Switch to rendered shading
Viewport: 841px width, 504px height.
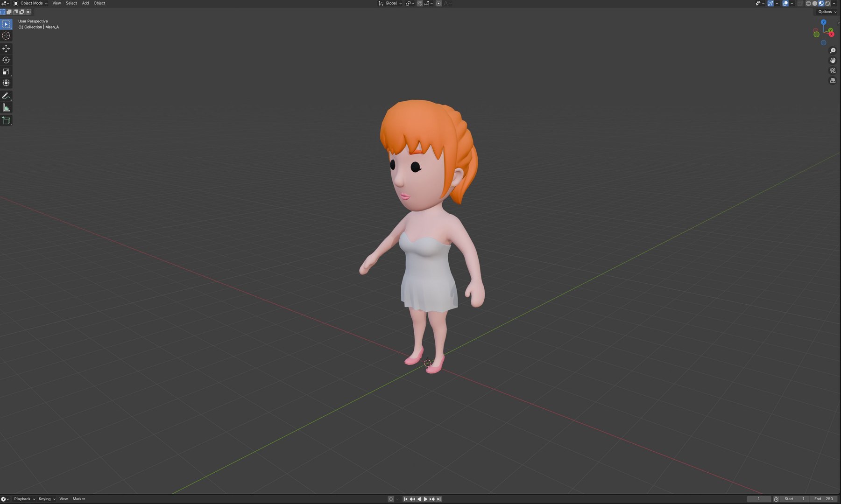(x=827, y=3)
